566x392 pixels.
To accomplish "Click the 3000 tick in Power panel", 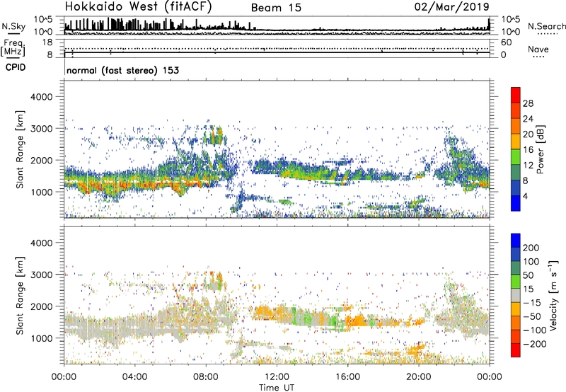I will tap(41, 129).
